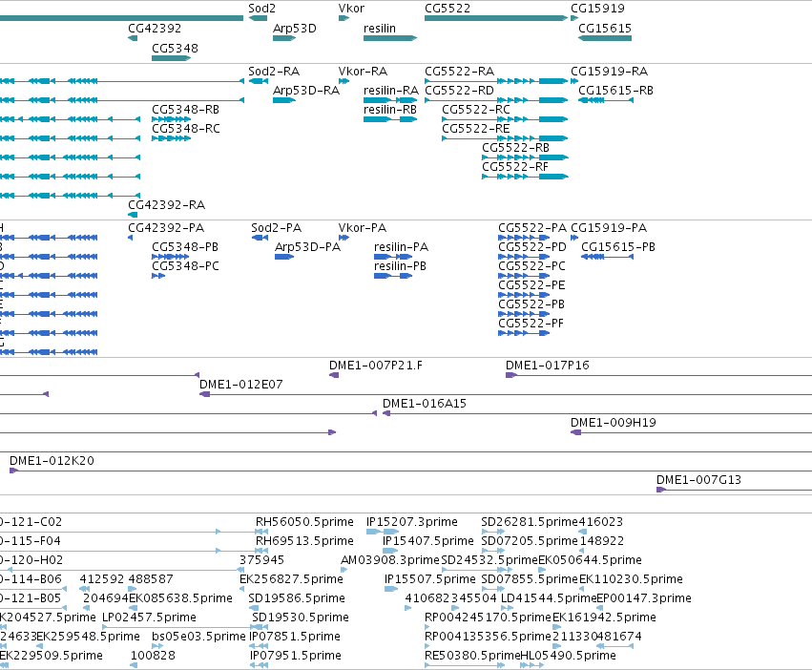This screenshot has width=812, height=670.
Task: Click the DME1-012E07 clone label
Action: pos(240,384)
